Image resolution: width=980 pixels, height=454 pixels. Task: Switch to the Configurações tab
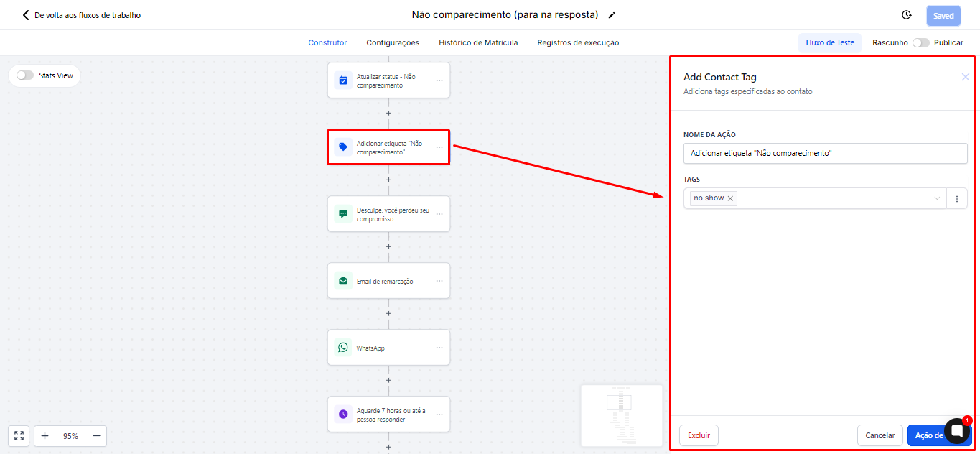(393, 42)
